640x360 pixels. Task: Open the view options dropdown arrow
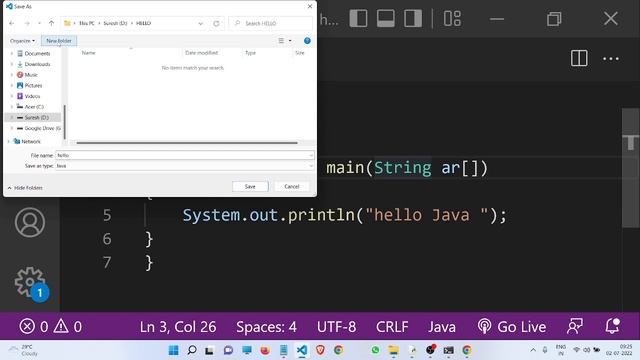pyautogui.click(x=290, y=41)
